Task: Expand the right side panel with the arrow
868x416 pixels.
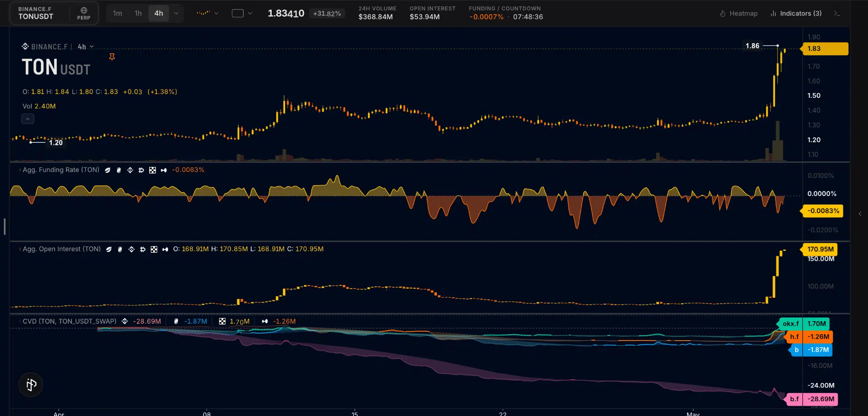Action: 860,214
